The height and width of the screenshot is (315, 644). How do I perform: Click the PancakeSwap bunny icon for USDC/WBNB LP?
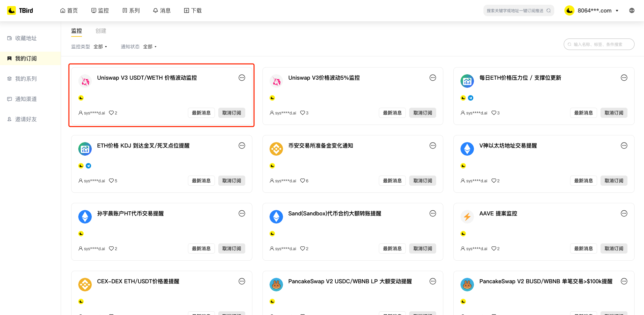click(276, 285)
